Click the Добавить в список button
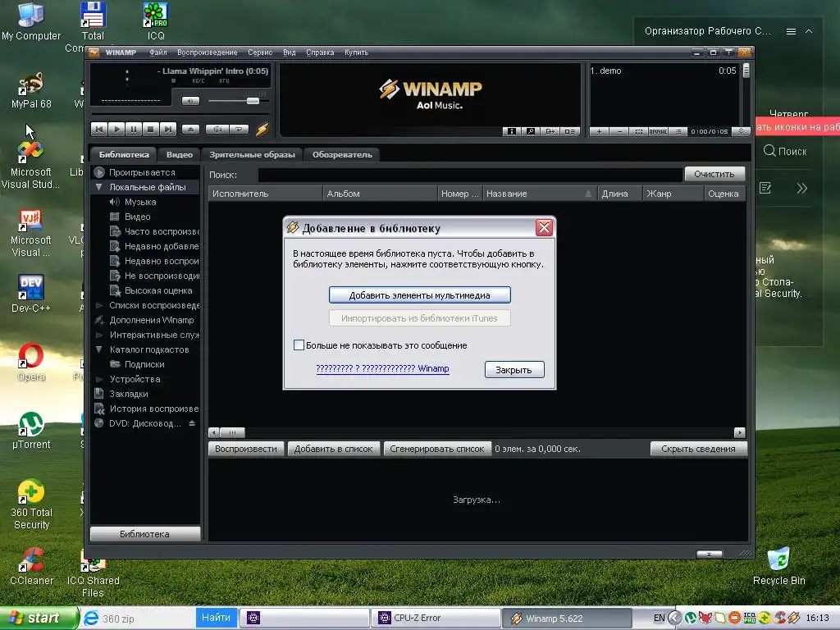The width and height of the screenshot is (840, 630). (333, 449)
